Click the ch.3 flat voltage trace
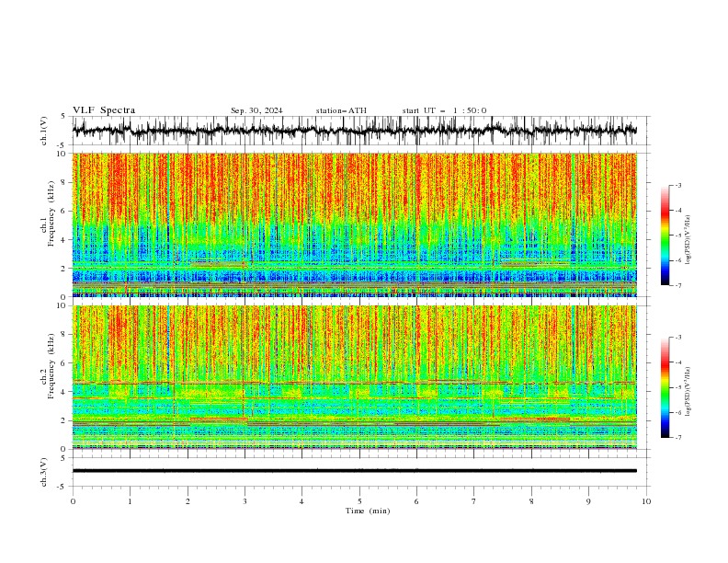 pyautogui.click(x=355, y=471)
